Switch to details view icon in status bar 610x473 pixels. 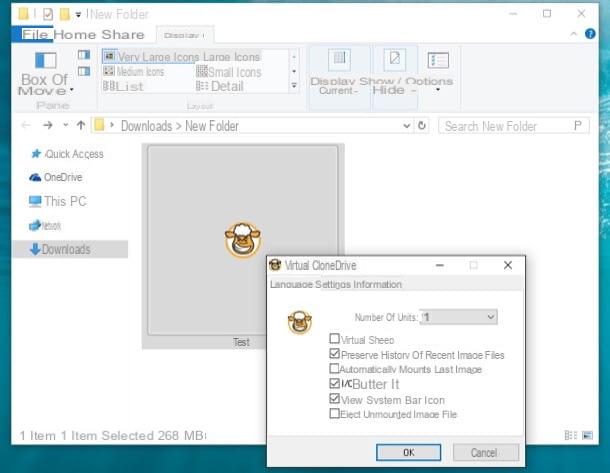point(571,435)
